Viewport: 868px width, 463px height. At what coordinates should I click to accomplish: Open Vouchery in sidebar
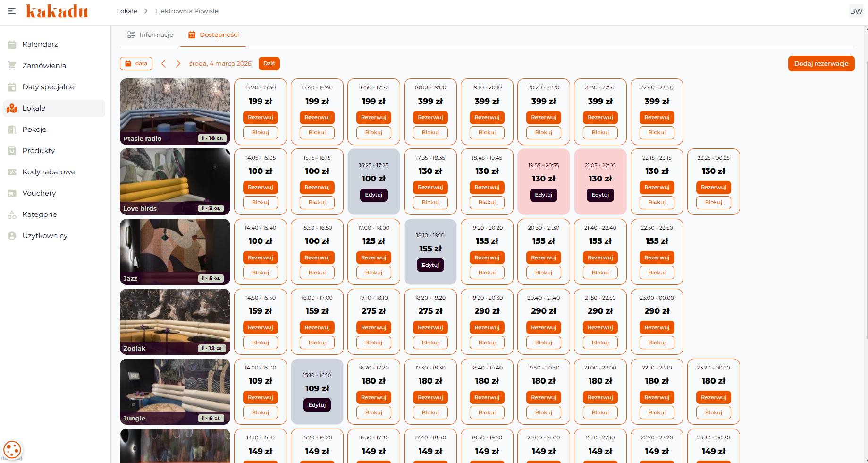pos(39,193)
